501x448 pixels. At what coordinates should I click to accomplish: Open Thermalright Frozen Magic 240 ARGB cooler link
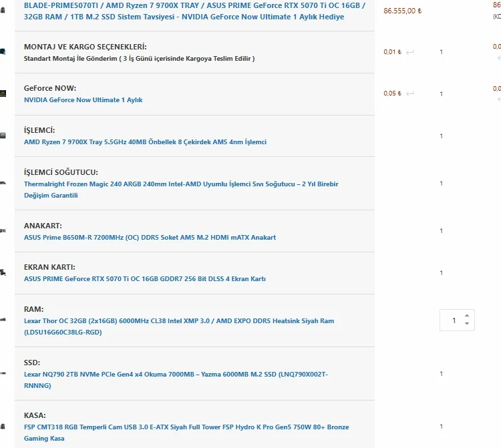(181, 190)
